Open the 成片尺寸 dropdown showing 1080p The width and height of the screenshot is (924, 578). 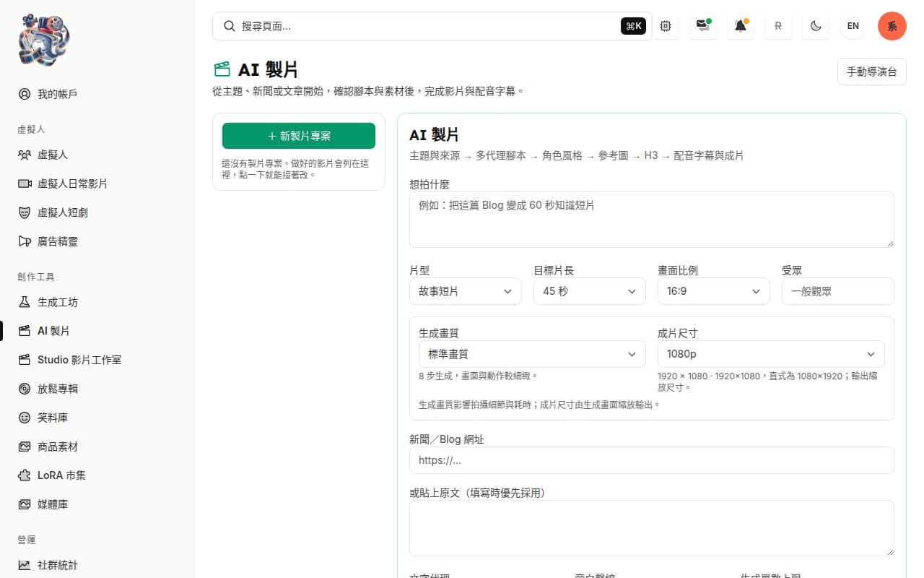(771, 354)
